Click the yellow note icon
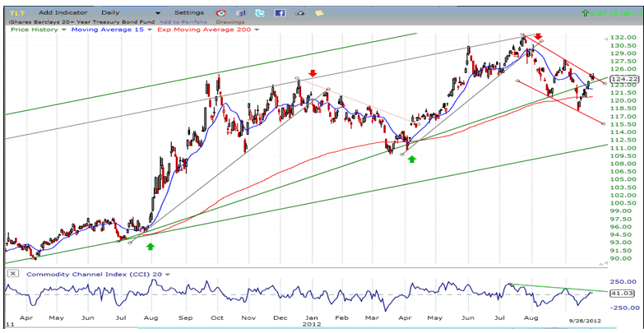This screenshot has height=333, width=644. pyautogui.click(x=319, y=13)
